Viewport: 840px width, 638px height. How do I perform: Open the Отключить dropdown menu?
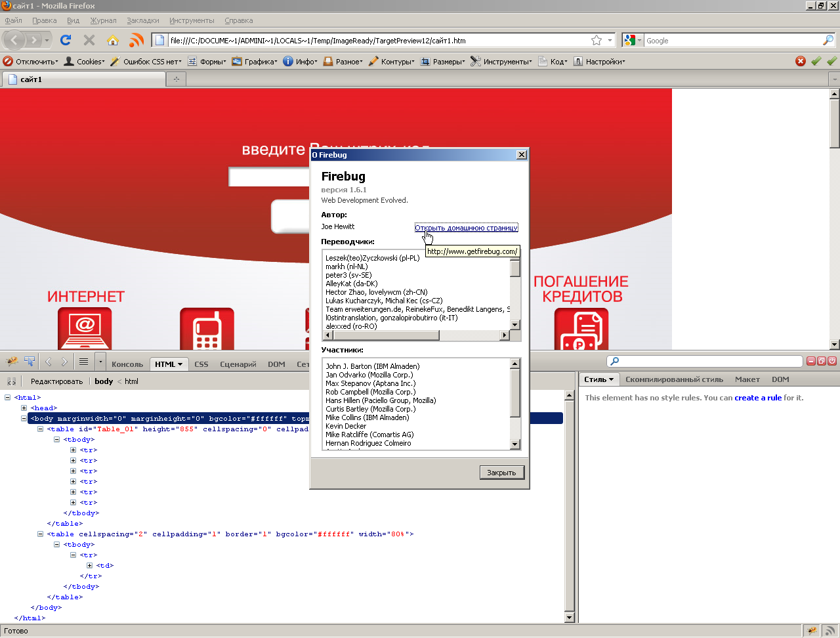click(31, 62)
